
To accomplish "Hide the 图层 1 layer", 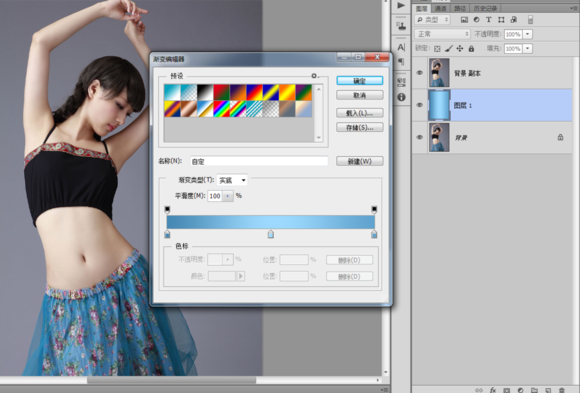I will click(419, 105).
